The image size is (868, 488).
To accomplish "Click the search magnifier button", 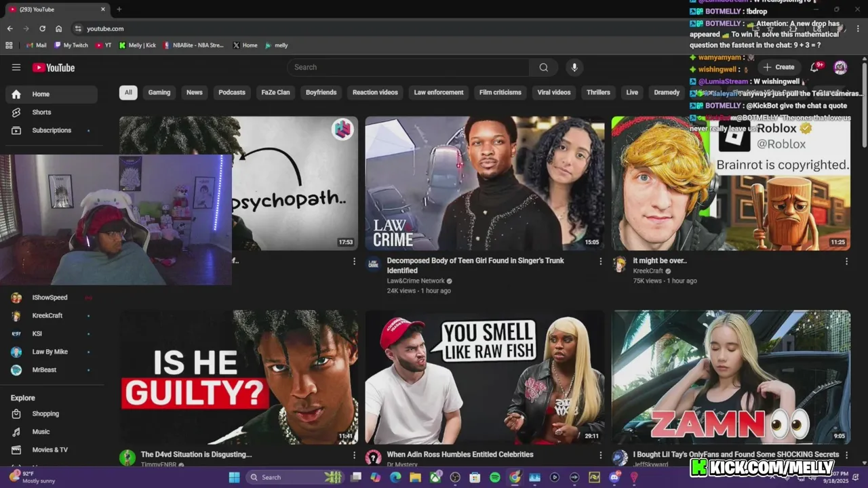I will [x=543, y=67].
